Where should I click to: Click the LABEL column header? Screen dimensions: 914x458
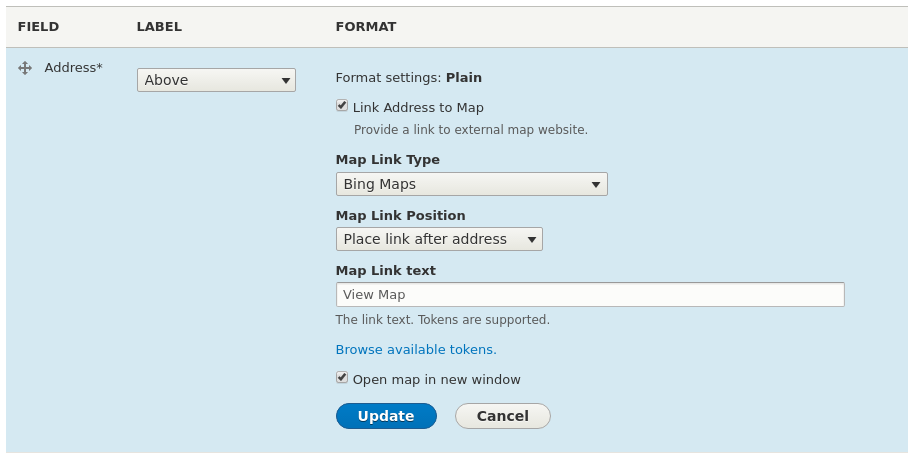(159, 27)
